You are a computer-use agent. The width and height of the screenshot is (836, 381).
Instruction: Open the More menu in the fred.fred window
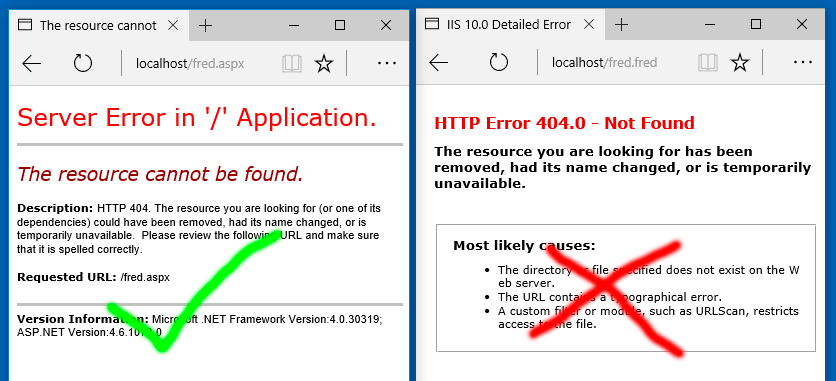click(x=802, y=63)
